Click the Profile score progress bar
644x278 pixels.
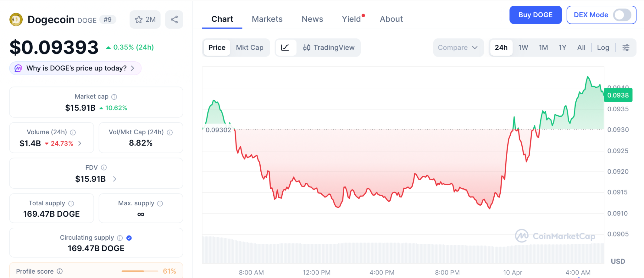(140, 271)
